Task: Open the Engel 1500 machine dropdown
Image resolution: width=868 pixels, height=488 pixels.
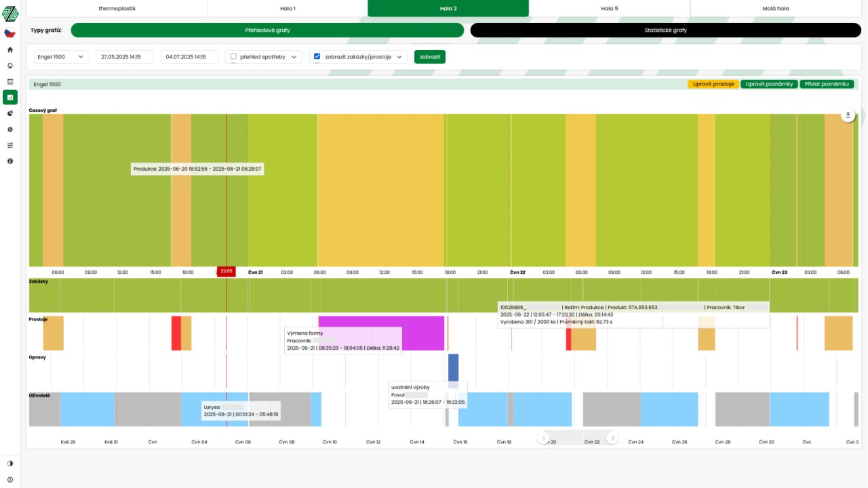Action: pos(61,57)
